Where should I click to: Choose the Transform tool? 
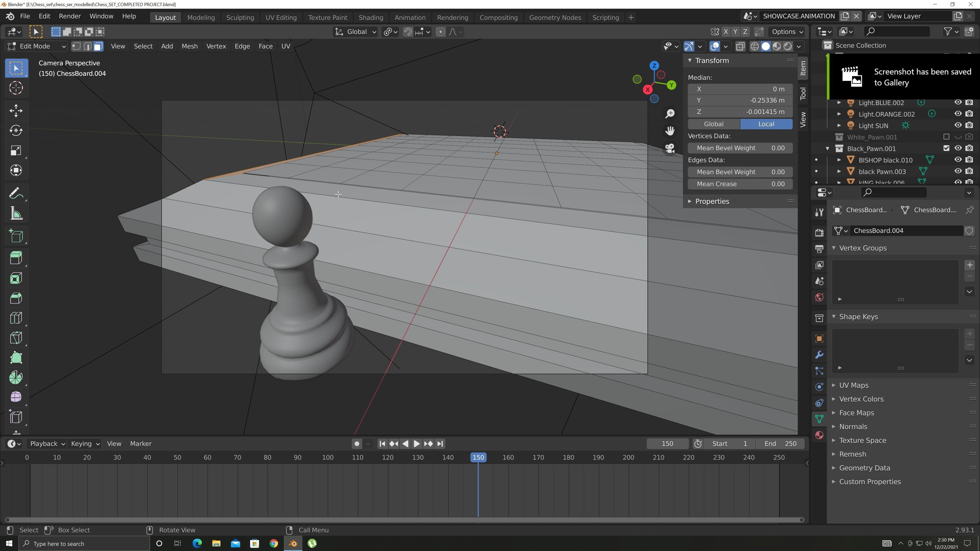click(16, 170)
